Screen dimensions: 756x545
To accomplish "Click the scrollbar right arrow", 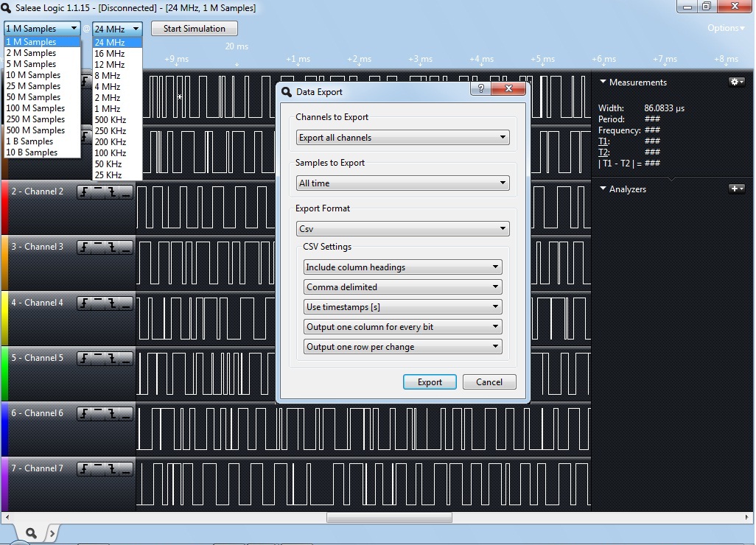I will [747, 518].
